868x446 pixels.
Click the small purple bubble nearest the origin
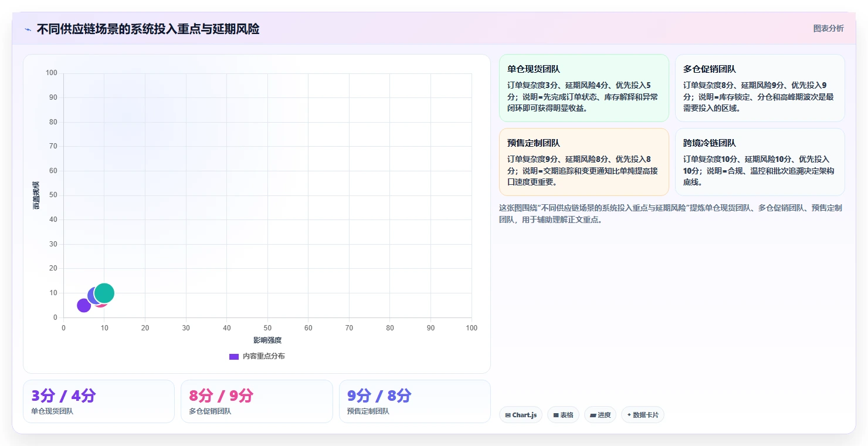84,305
